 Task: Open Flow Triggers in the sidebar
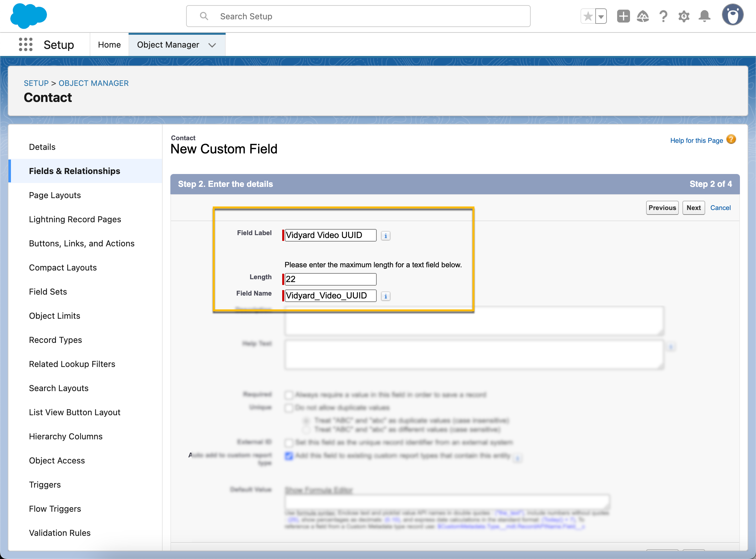85,509
